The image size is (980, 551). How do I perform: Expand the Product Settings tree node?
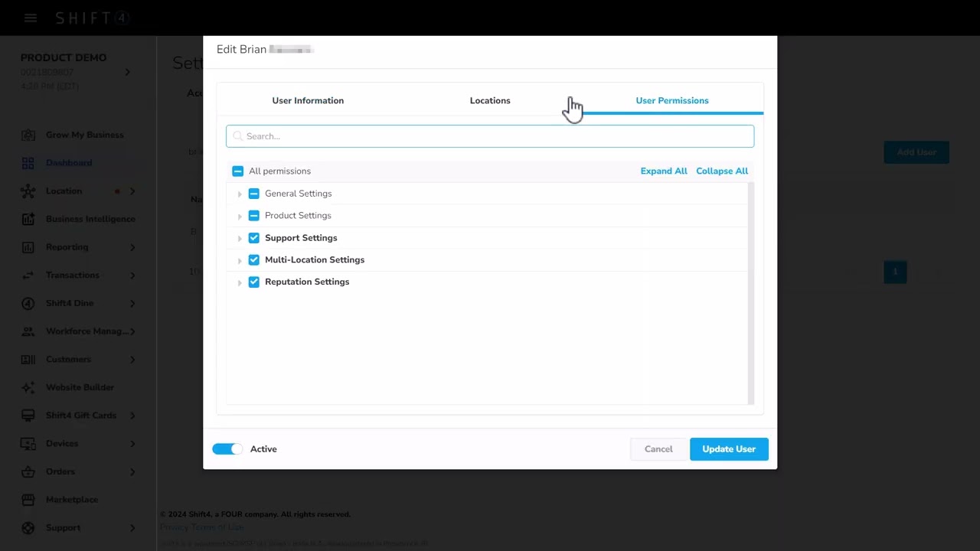(x=240, y=217)
